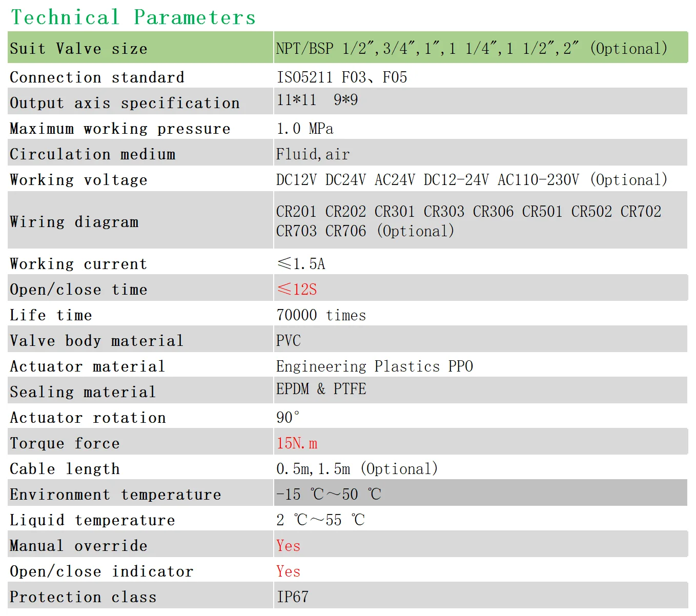This screenshot has width=696, height=616.
Task: Select the IP67 protection class value
Action: tap(293, 597)
